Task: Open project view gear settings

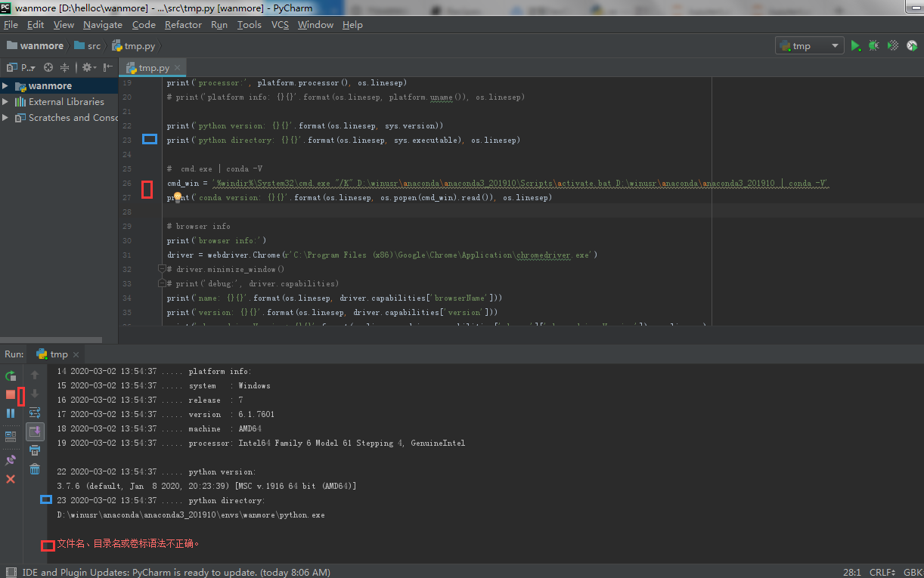Action: click(x=88, y=67)
